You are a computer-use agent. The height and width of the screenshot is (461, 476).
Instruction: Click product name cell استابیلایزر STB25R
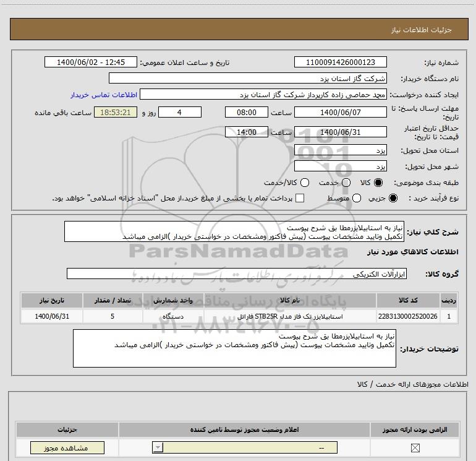[x=290, y=316]
